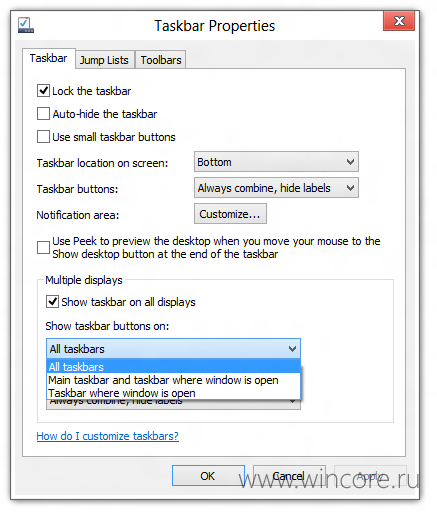
Task: Click the Taskbar Properties title bar icon
Action: point(26,25)
